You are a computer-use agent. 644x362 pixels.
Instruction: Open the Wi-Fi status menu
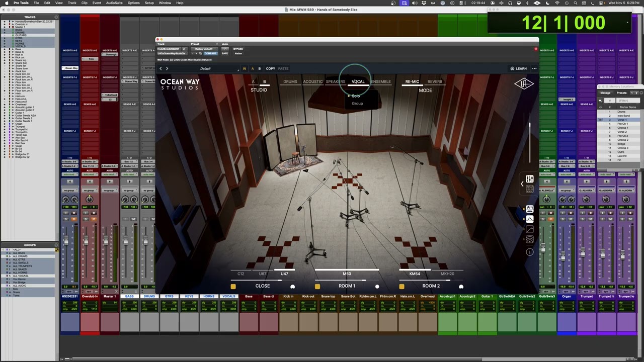pos(557,3)
